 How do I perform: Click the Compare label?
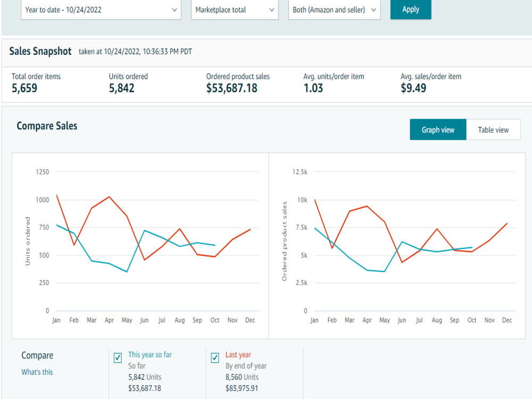tap(37, 355)
